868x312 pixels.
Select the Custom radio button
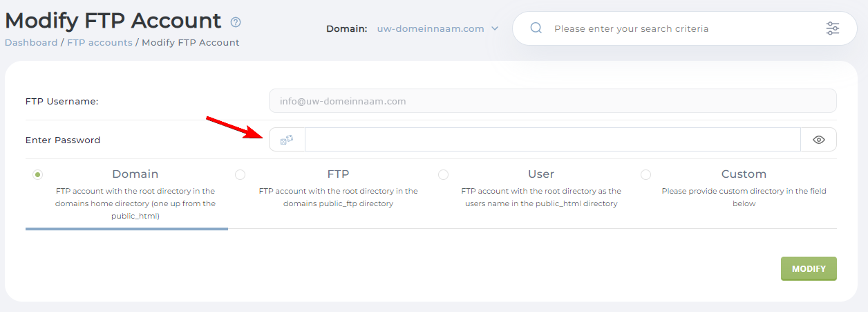coord(645,175)
